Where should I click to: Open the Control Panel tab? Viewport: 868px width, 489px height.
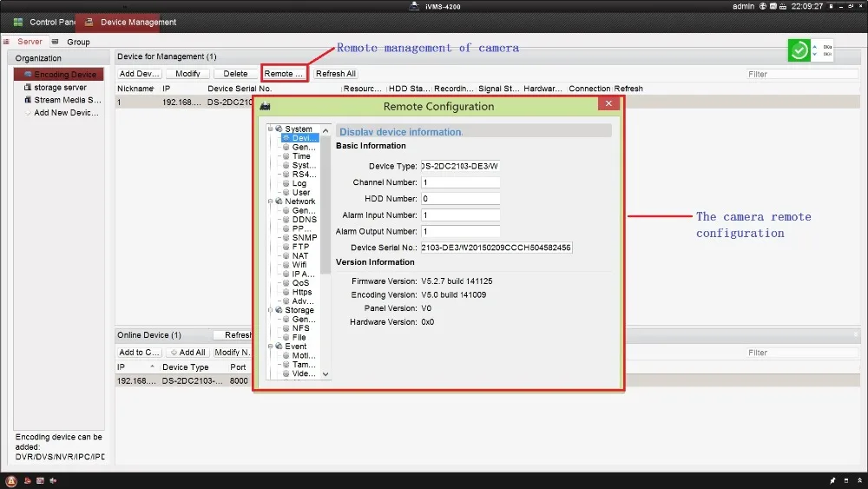tap(43, 23)
